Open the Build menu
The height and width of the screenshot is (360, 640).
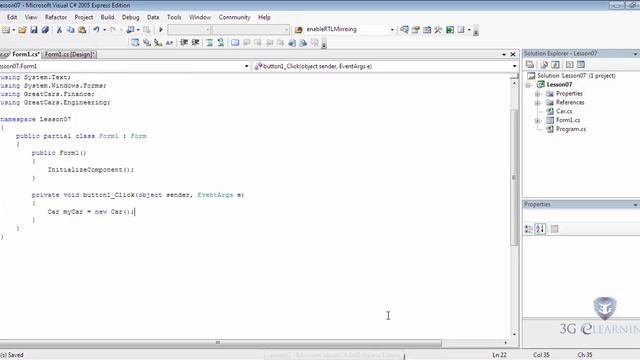pyautogui.click(x=107, y=17)
